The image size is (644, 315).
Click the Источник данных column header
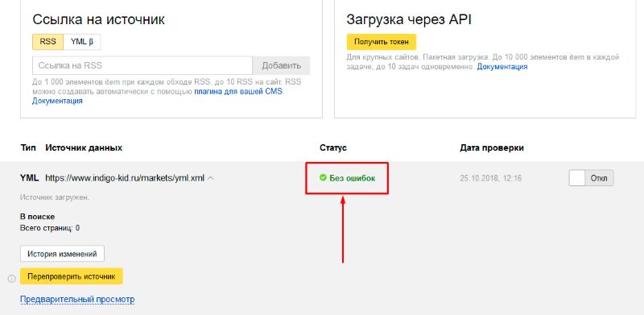(84, 147)
